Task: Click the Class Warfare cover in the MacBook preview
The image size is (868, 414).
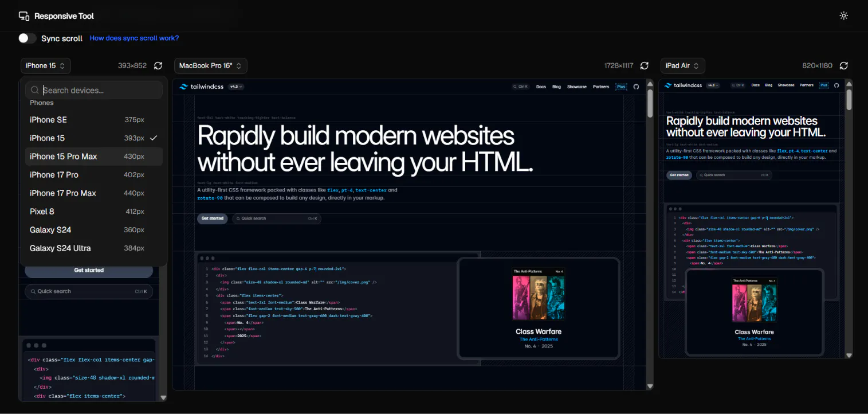Action: point(539,293)
